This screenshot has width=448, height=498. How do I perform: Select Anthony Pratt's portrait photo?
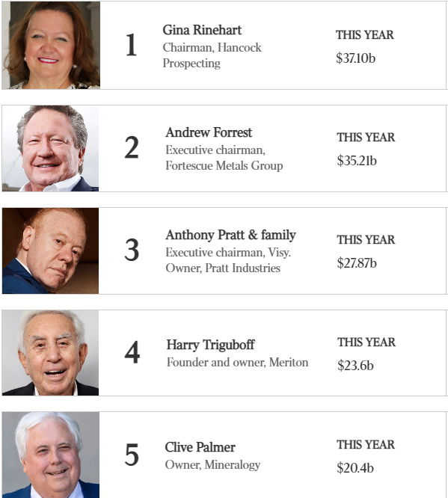50,250
